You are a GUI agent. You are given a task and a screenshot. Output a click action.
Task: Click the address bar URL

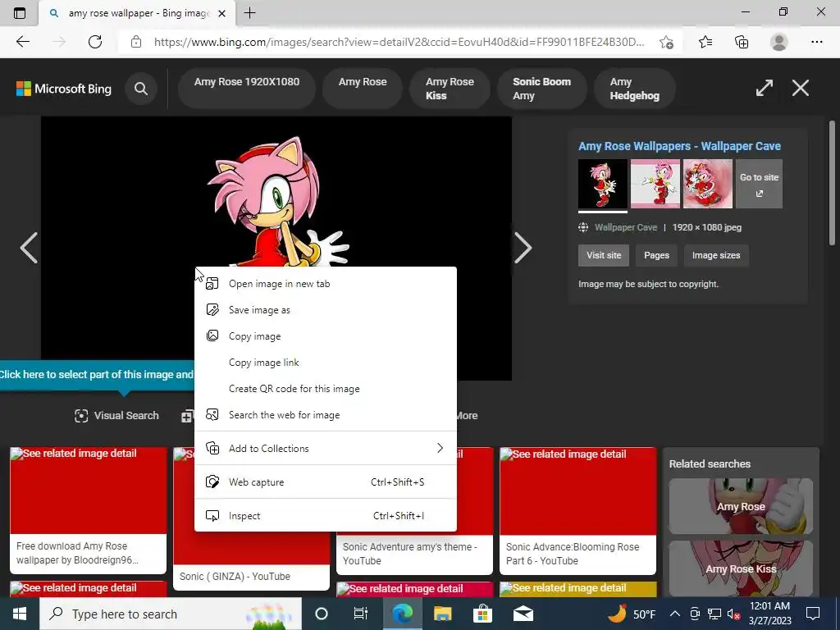tap(399, 42)
